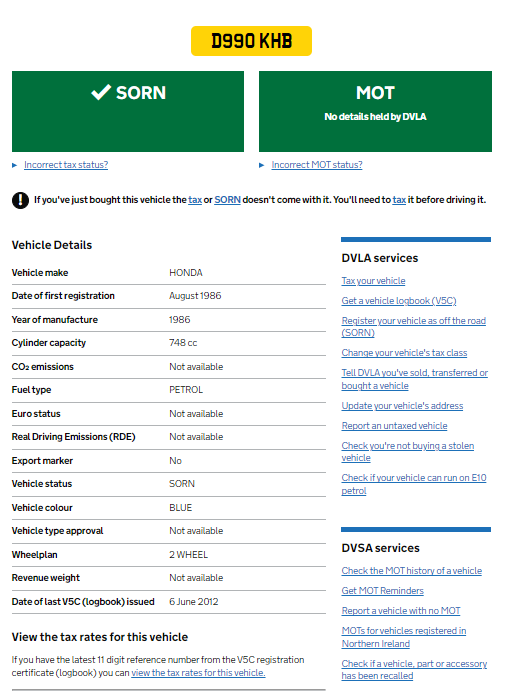Click the 'HONDA' vehicle make value
This screenshot has width=508, height=700.
186,273
